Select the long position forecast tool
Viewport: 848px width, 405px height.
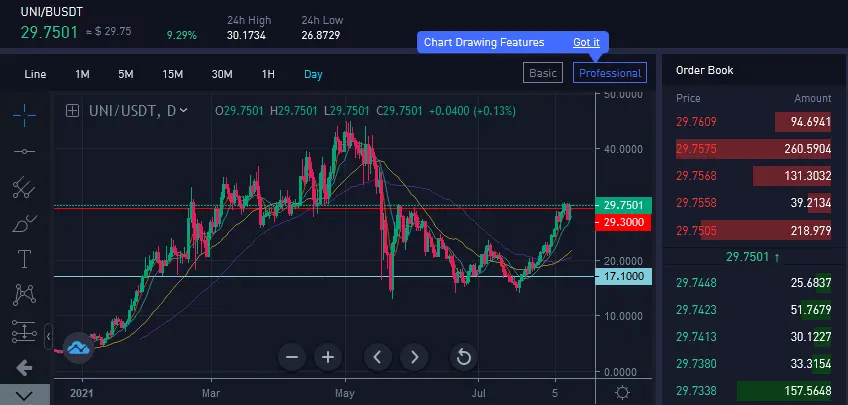pyautogui.click(x=24, y=331)
